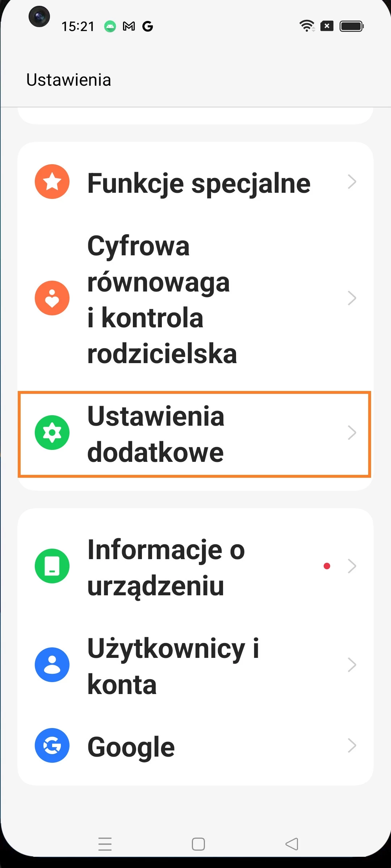This screenshot has width=391, height=868.
Task: Tap the blue person Użytkownicy i konta icon
Action: click(x=52, y=665)
